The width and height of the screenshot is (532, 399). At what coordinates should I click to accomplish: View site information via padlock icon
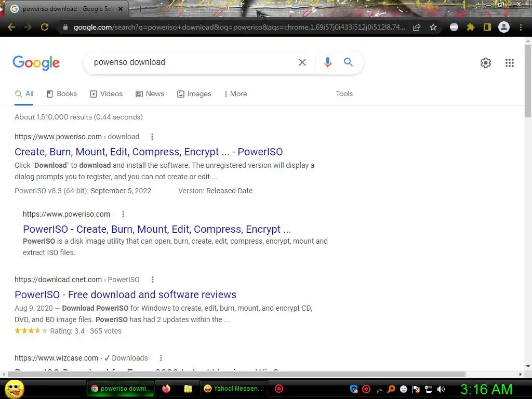pyautogui.click(x=65, y=27)
